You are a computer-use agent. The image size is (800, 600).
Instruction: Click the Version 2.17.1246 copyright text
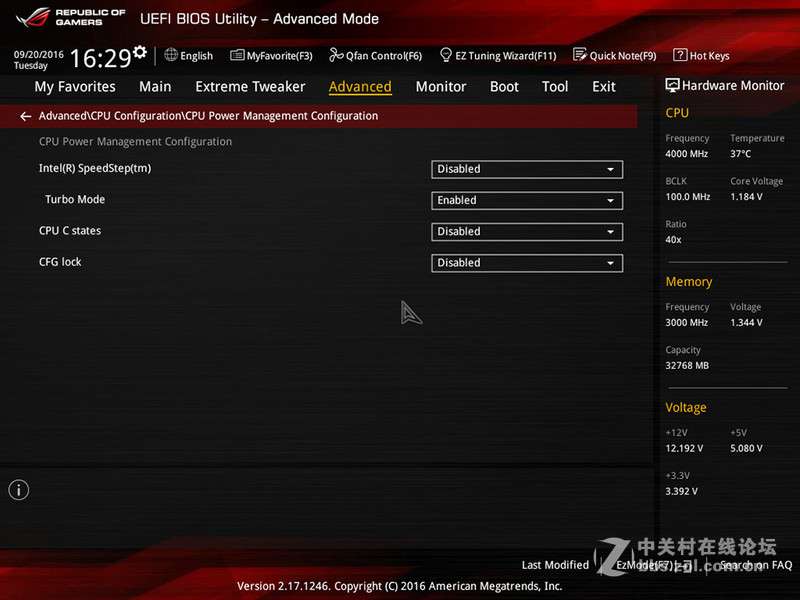coord(399,586)
